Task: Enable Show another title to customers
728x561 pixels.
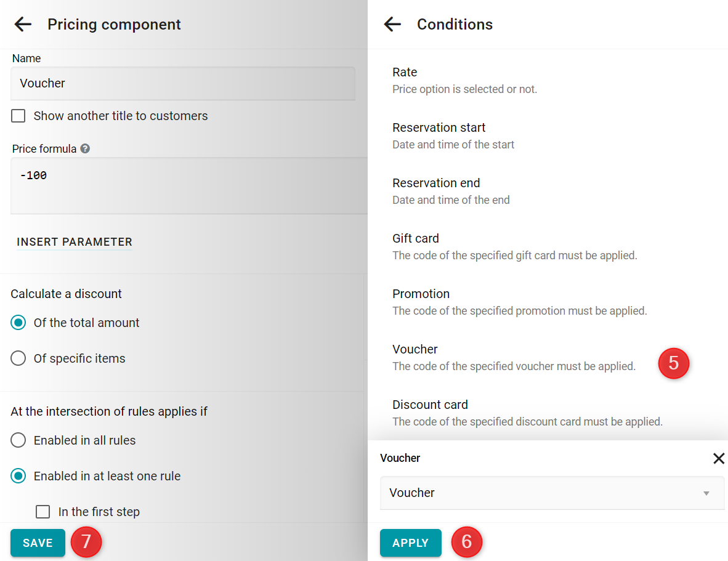Action: (x=18, y=116)
